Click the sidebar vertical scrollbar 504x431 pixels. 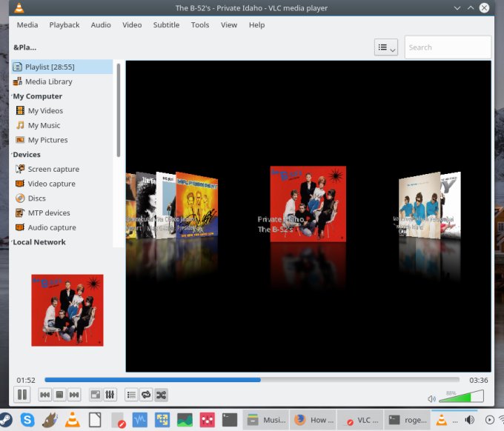point(119,110)
